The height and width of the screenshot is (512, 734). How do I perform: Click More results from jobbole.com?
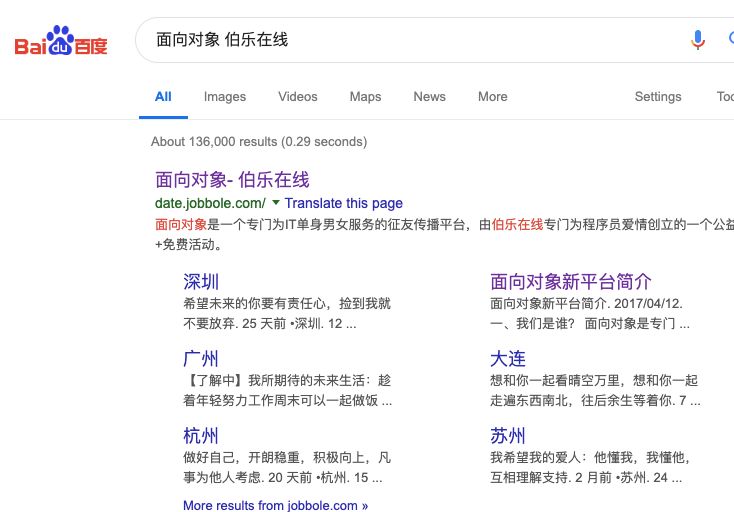pos(275,505)
